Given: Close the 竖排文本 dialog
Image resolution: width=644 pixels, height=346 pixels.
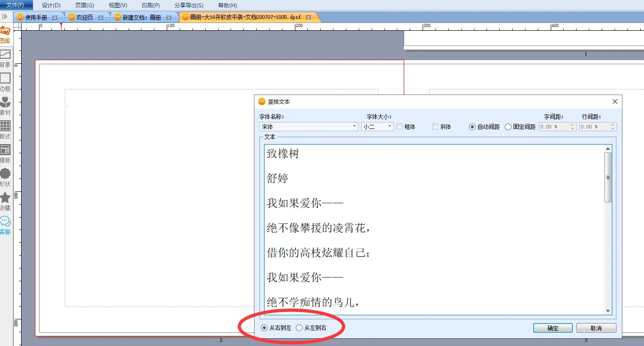Looking at the screenshot, I should [615, 101].
